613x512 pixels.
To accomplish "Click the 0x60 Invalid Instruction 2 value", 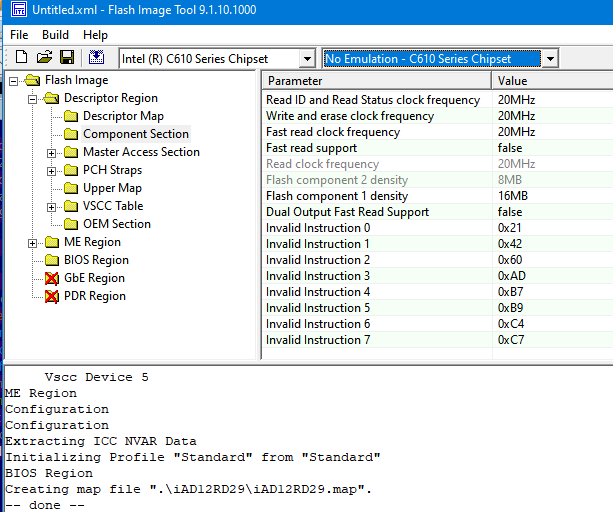I will 510,260.
